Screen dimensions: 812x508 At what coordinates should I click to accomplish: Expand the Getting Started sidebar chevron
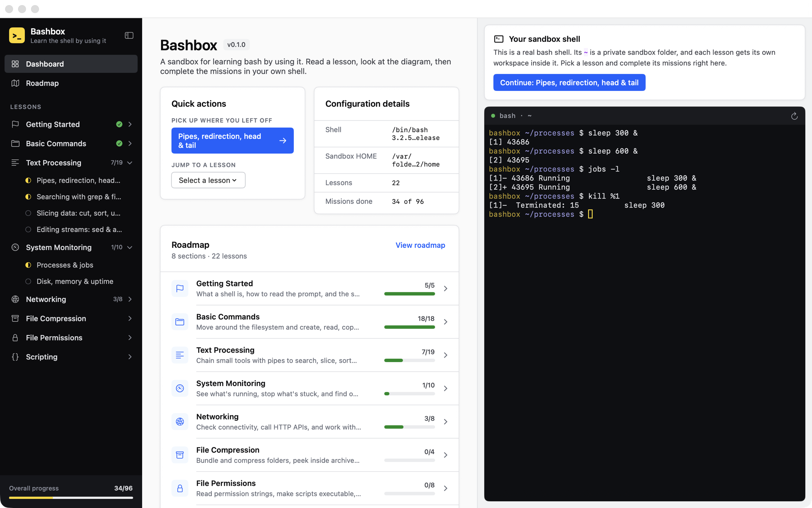click(130, 124)
